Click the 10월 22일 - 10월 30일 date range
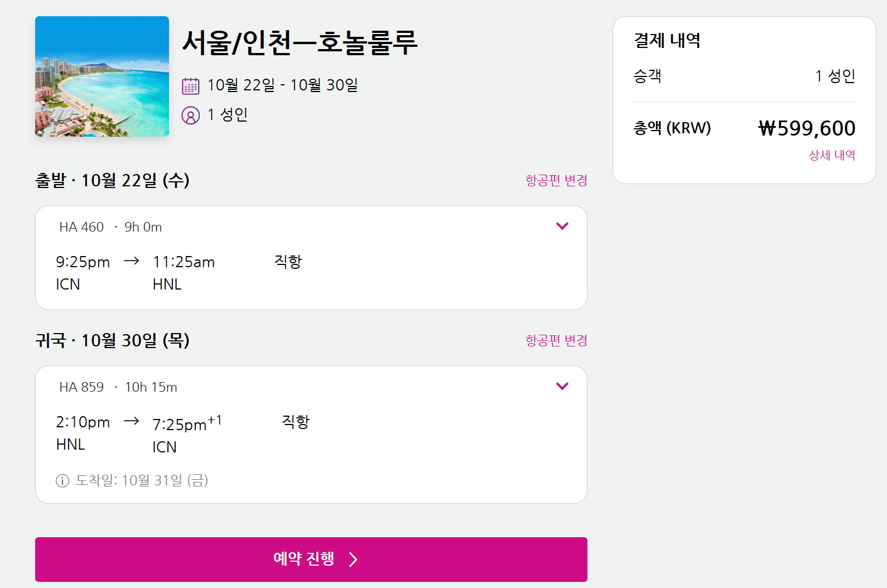The image size is (887, 588). point(282,85)
